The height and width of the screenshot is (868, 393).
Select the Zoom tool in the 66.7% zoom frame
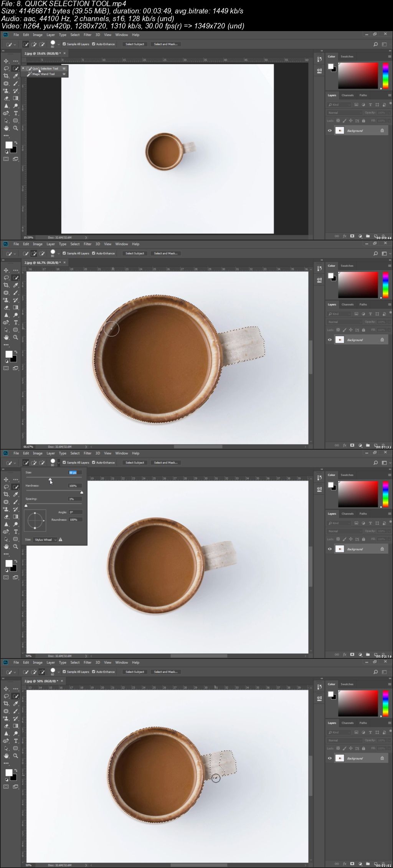pyautogui.click(x=16, y=337)
